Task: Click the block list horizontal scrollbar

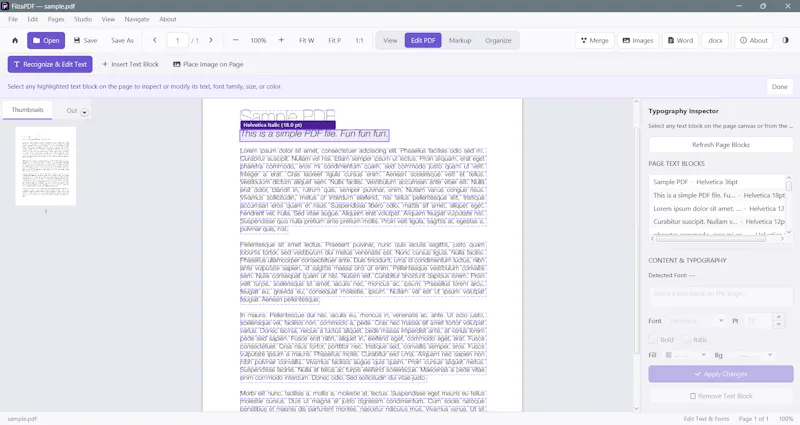Action: pos(711,239)
